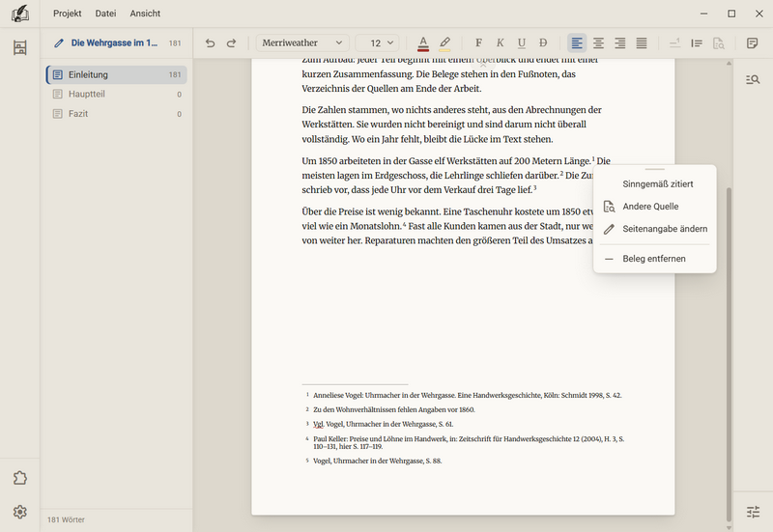Redo the last undone action
Viewport: 773px width, 532px height.
(231, 42)
